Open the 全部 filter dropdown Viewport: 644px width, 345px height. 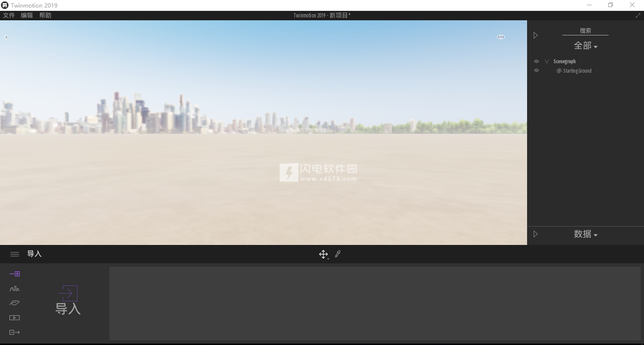[586, 46]
